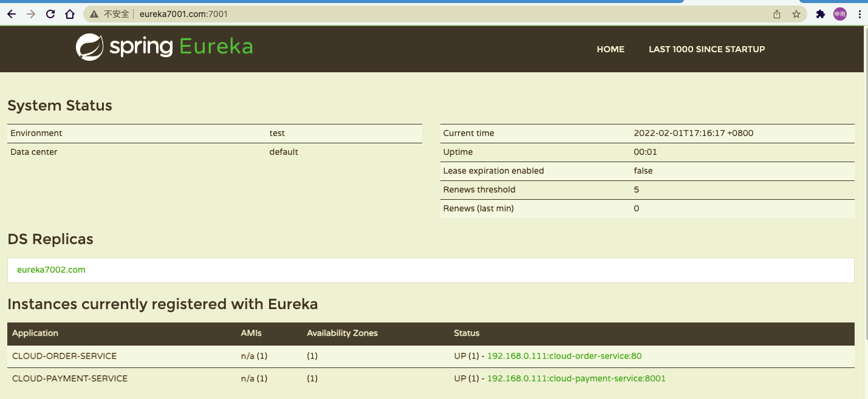Open LAST 1000 SINCE STARTUP nav item

pyautogui.click(x=706, y=49)
